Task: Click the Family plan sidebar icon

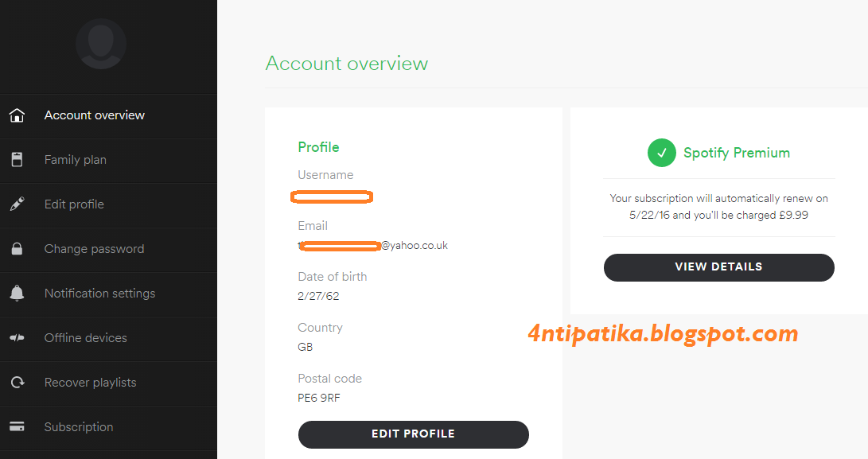Action: click(x=17, y=160)
